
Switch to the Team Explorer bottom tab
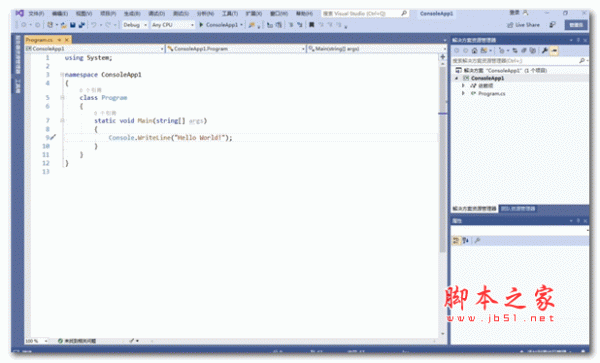518,208
